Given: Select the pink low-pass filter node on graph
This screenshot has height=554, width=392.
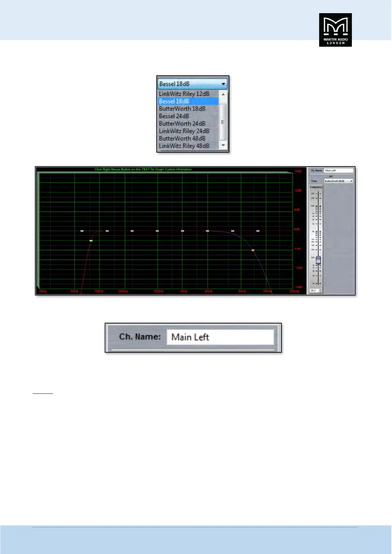Looking at the screenshot, I should point(253,250).
